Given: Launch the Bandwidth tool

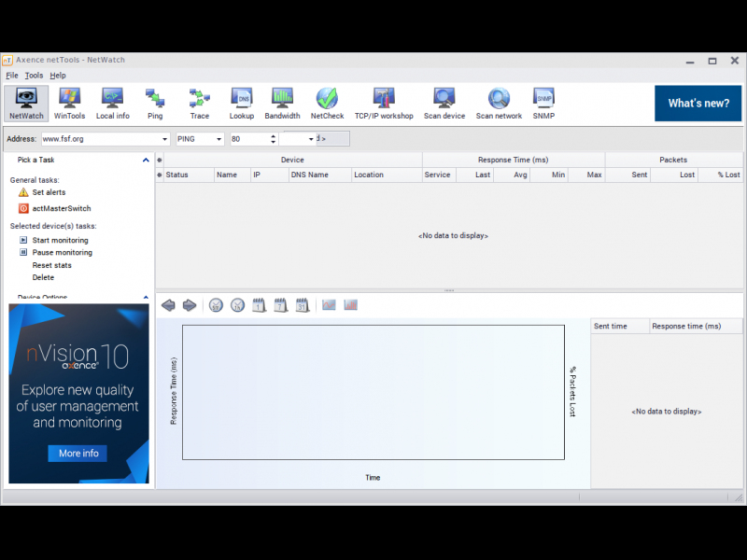Looking at the screenshot, I should pyautogui.click(x=282, y=104).
